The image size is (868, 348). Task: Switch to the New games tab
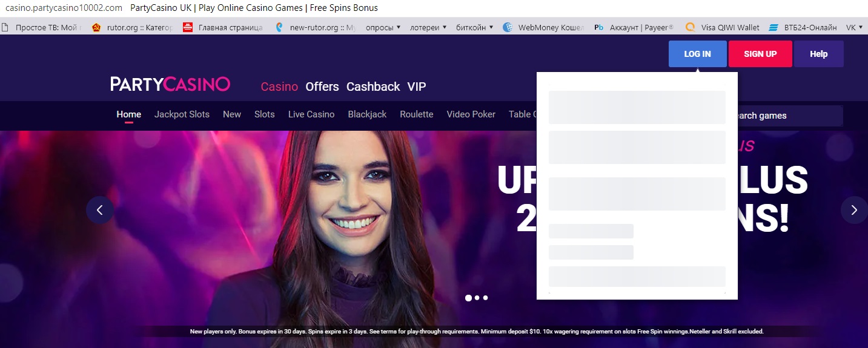coord(232,114)
